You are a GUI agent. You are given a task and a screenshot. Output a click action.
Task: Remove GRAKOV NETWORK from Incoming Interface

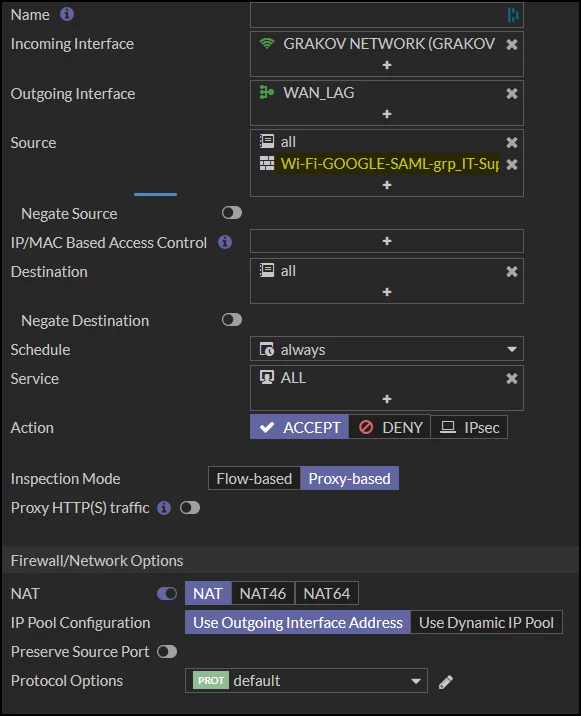tap(512, 44)
